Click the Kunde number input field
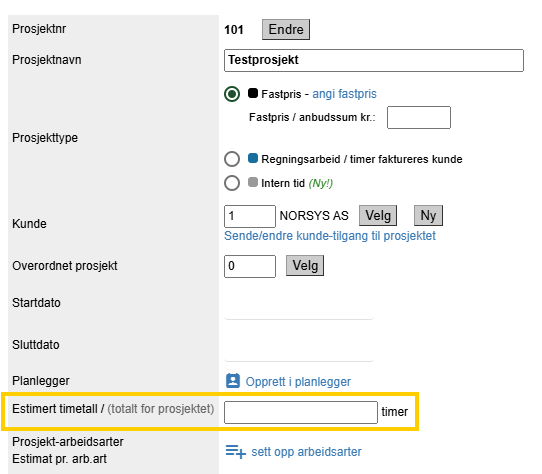This screenshot has width=542, height=474. [250, 216]
